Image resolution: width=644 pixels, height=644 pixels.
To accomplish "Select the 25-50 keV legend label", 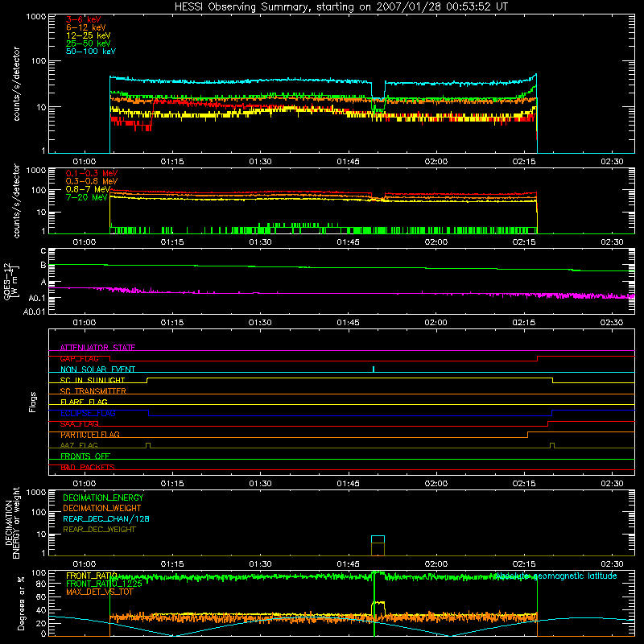I will (x=88, y=43).
